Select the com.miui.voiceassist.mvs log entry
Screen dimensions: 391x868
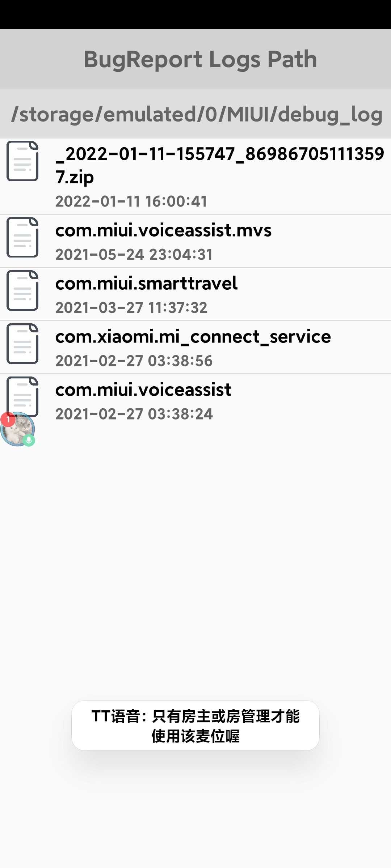(195, 241)
